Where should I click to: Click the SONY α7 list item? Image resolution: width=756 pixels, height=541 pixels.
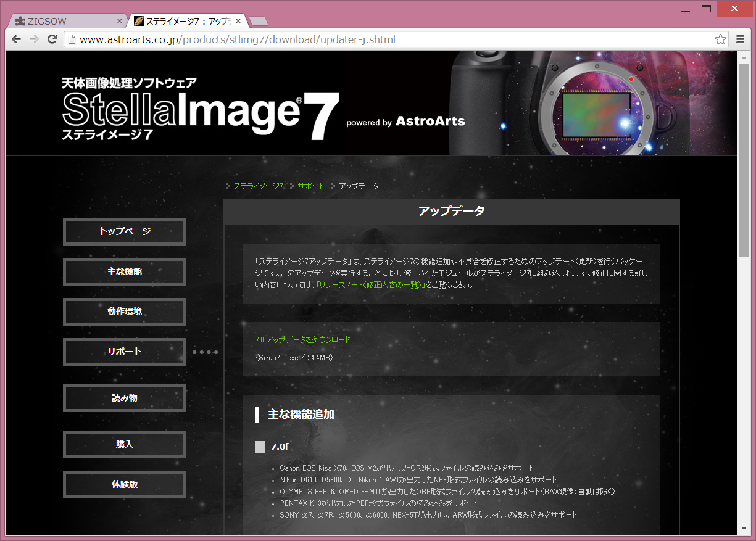click(x=428, y=515)
